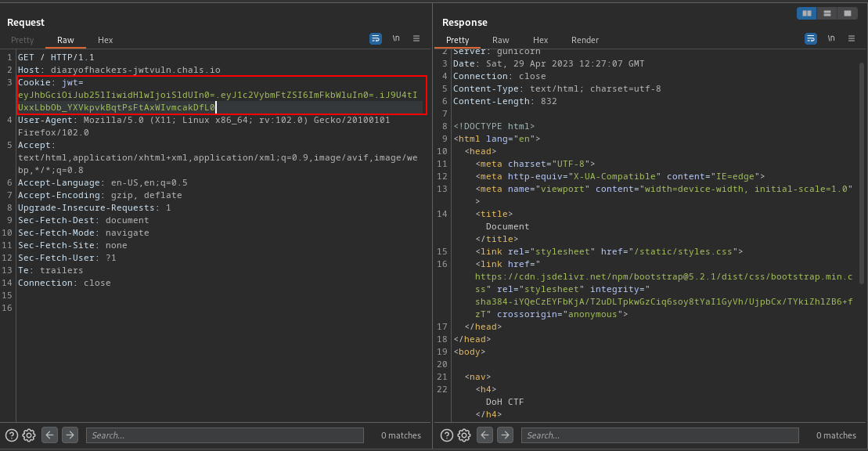Toggle word wrap in the Response panel
This screenshot has width=868, height=451.
tap(810, 38)
